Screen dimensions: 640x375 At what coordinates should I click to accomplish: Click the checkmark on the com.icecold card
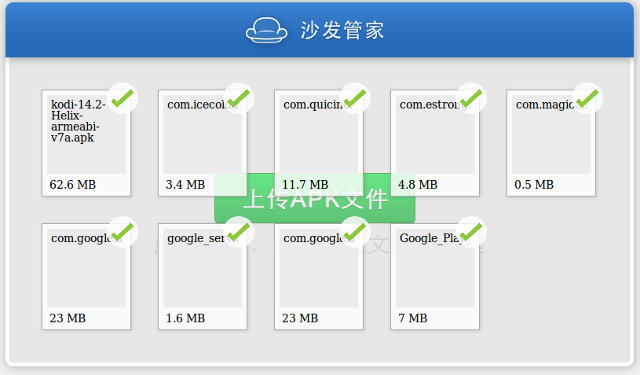tap(239, 98)
